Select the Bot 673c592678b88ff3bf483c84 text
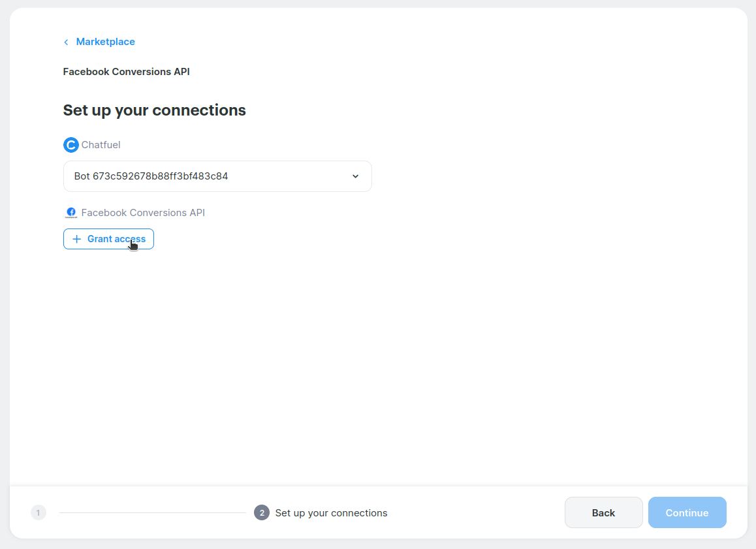 151,176
